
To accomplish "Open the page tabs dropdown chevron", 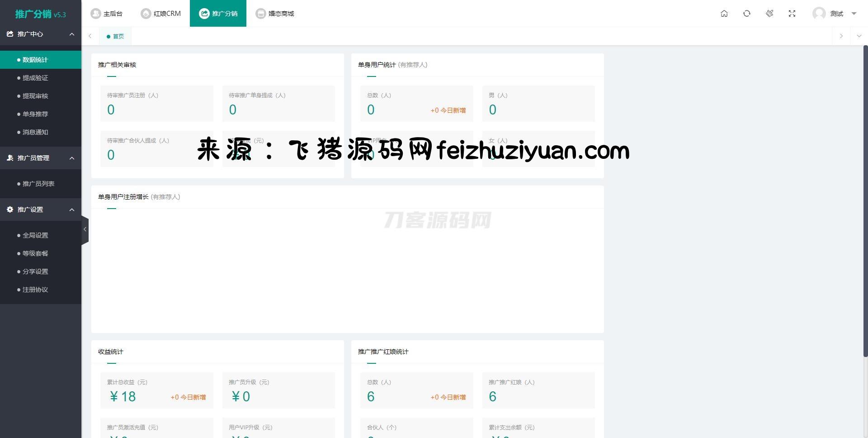I will click(859, 36).
